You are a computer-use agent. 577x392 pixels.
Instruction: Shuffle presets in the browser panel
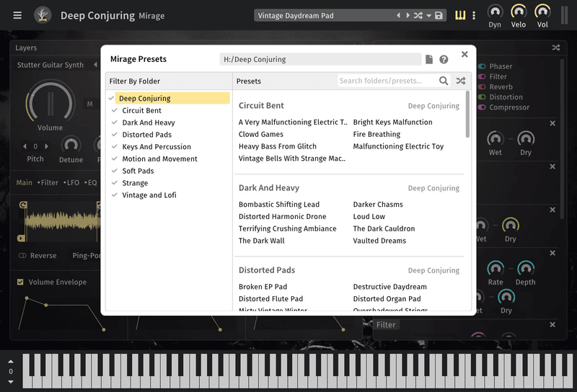coord(461,81)
